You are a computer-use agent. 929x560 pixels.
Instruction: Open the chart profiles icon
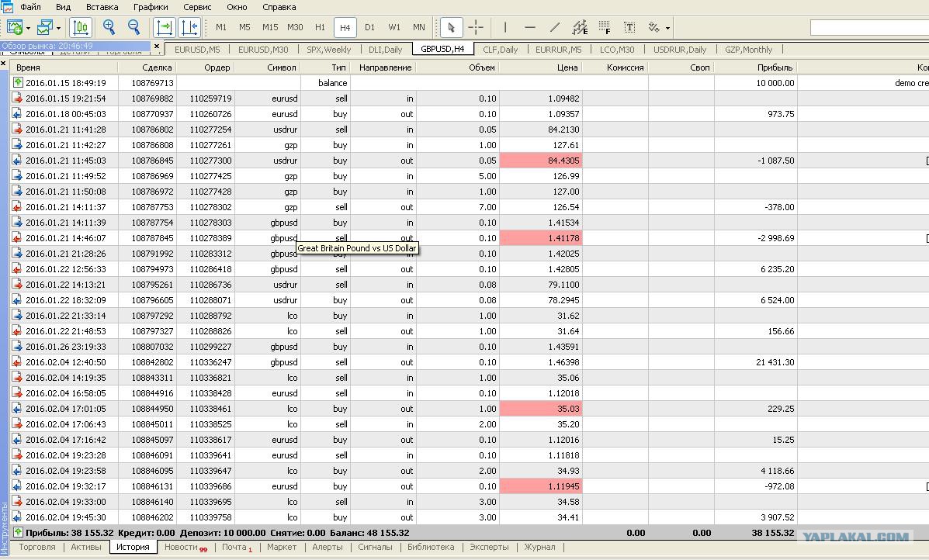pyautogui.click(x=45, y=27)
